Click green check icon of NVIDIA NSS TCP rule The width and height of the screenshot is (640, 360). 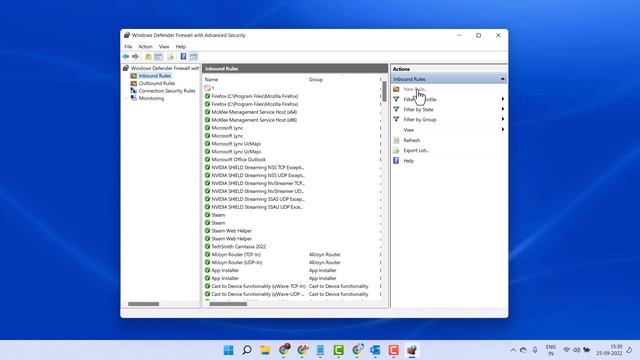click(207, 167)
